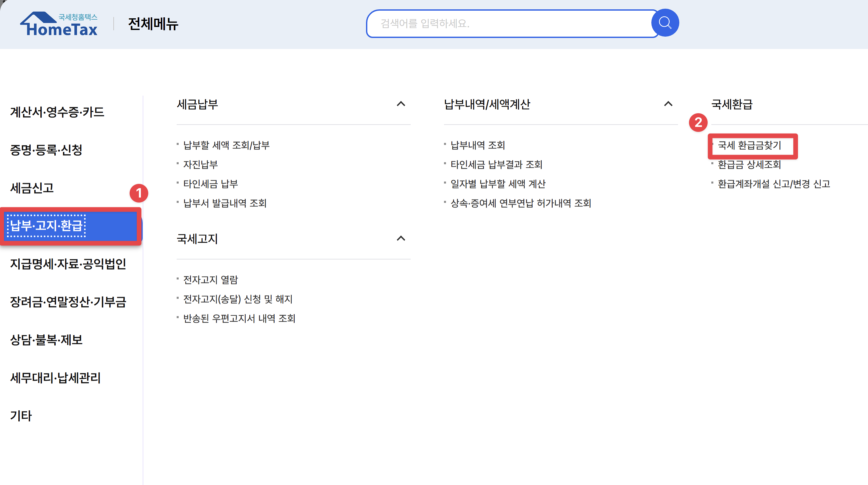Click the magnifier search icon button
The height and width of the screenshot is (485, 868).
tap(664, 23)
